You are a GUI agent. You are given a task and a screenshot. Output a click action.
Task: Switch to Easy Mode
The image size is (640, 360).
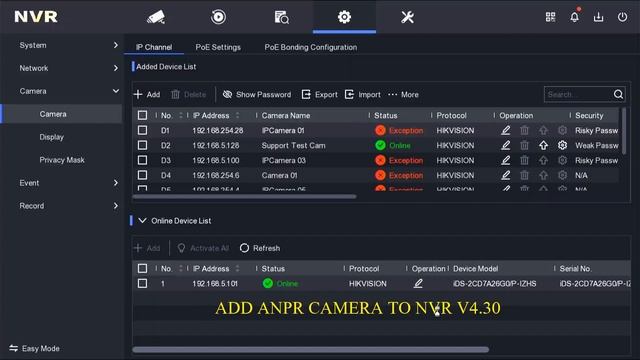coord(34,348)
